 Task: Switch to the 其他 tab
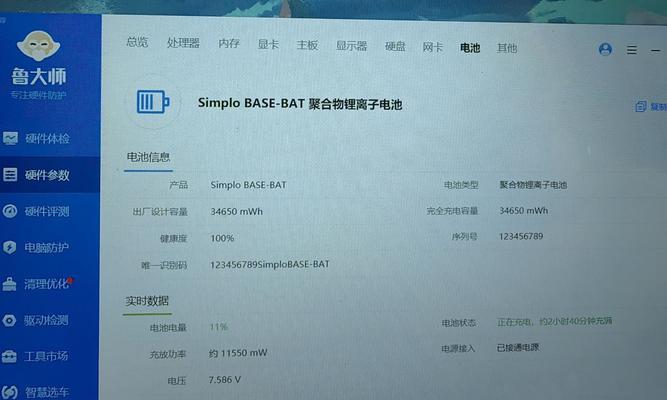(x=507, y=48)
